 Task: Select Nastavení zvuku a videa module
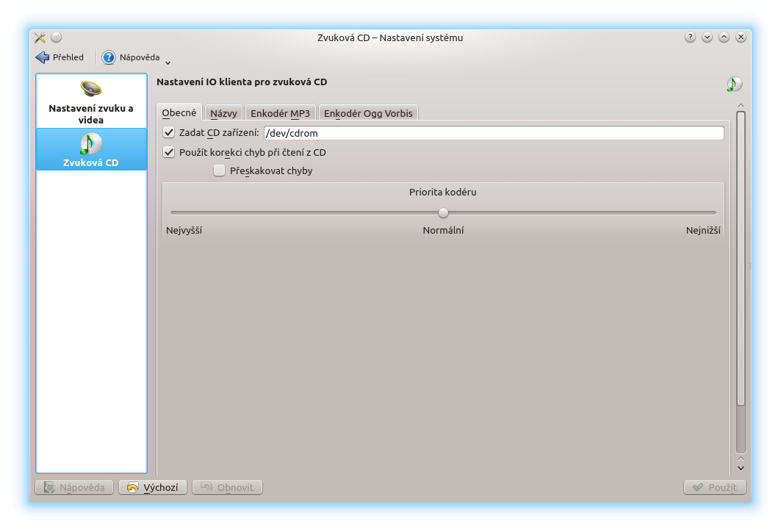tap(91, 102)
